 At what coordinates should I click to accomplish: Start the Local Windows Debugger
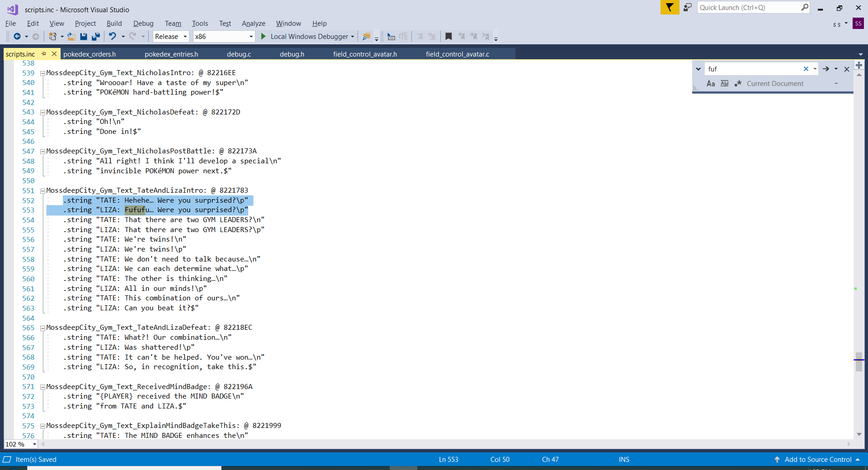(x=304, y=37)
